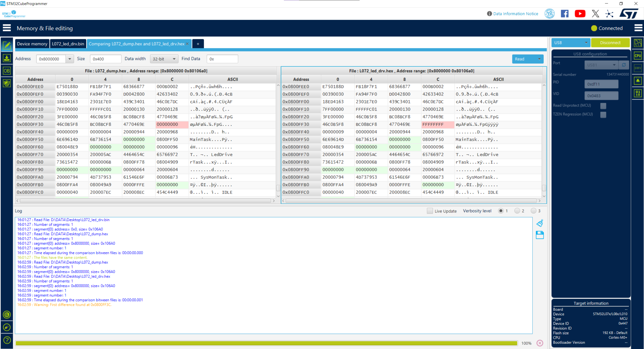Toggle the Read Unprotect (MCU) checkbox
Viewport: 644px width, 349px height.
[x=603, y=106]
